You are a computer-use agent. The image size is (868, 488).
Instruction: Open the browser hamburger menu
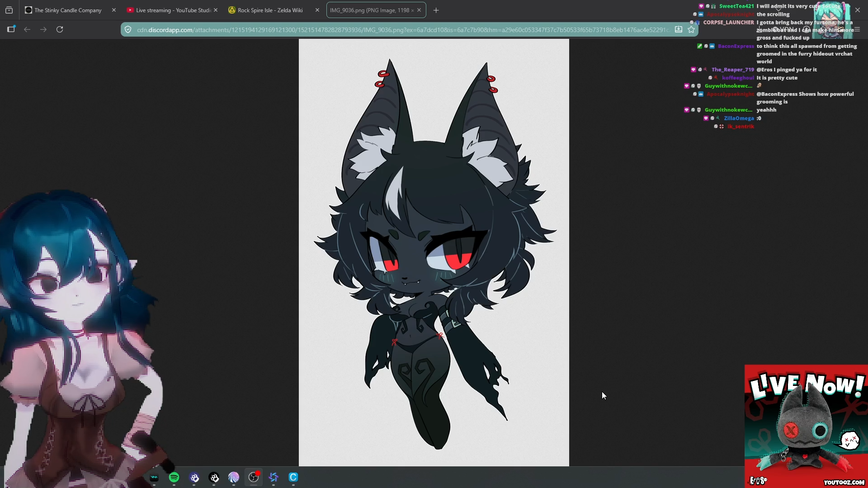[857, 29]
